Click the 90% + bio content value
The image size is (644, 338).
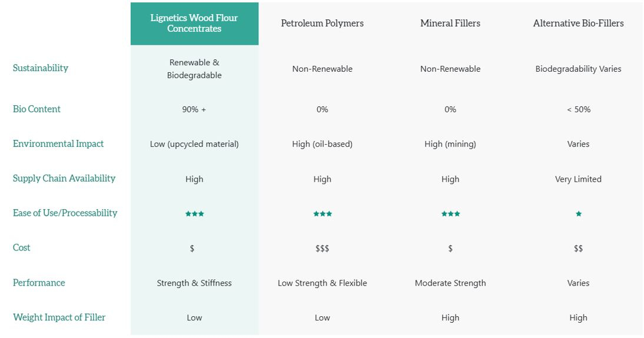pyautogui.click(x=194, y=109)
